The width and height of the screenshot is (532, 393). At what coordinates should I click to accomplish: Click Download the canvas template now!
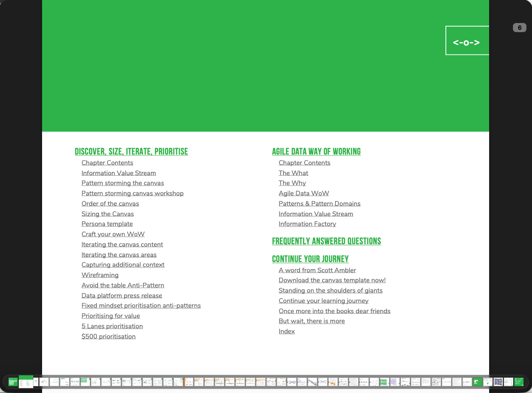(332, 280)
